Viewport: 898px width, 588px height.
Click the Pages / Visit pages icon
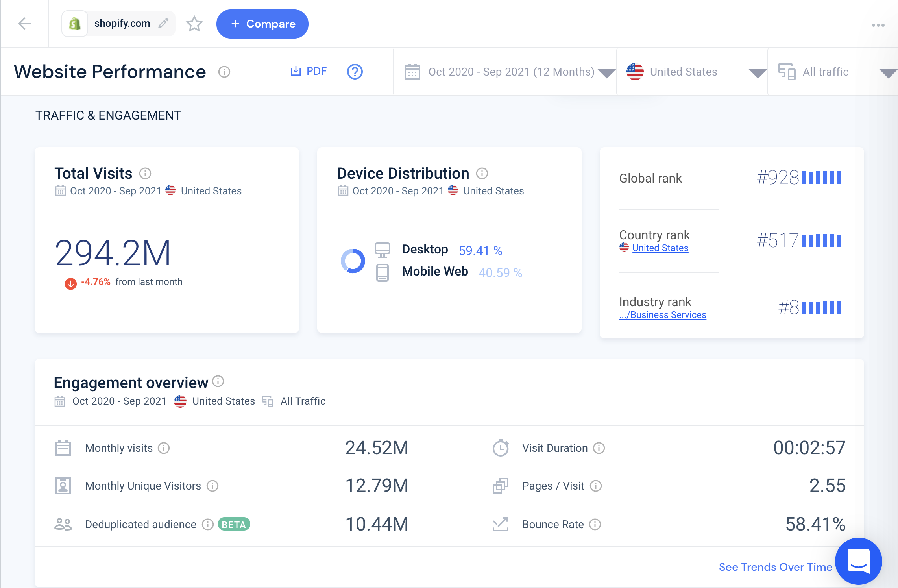[501, 486]
